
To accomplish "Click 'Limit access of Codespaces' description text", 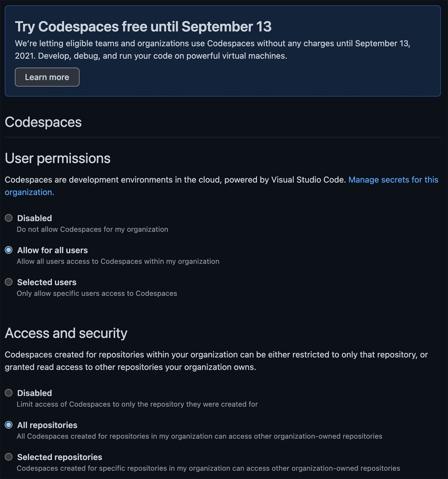I will pos(137,404).
